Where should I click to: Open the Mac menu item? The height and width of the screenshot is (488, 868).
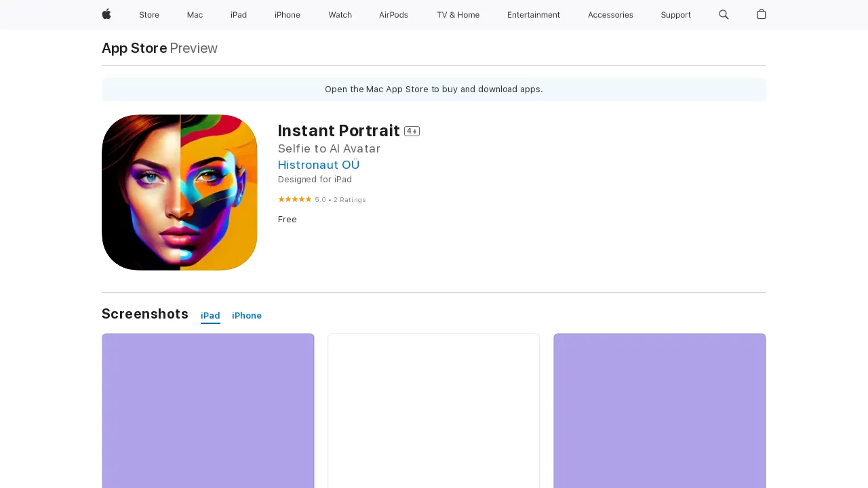(195, 15)
